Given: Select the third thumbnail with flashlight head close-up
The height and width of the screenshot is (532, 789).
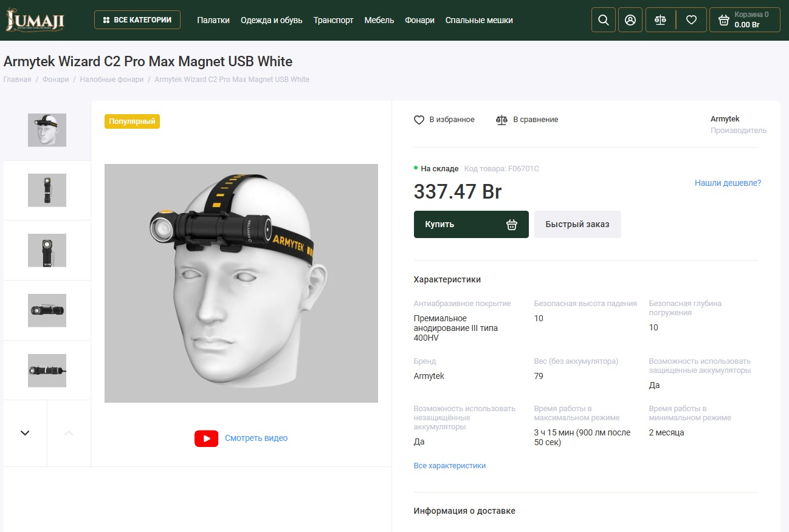Looking at the screenshot, I should pyautogui.click(x=47, y=250).
